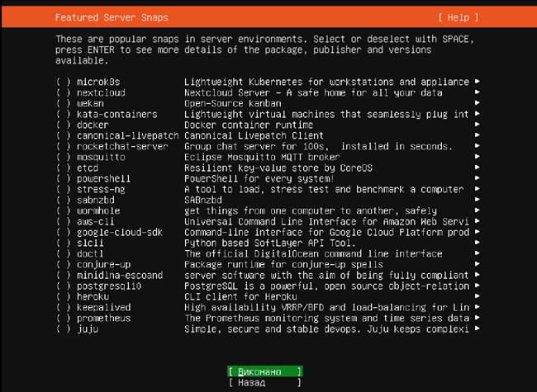Screen dimensions: 537x392
Task: Tick the postgresql10 snap checkbox
Action: click(64, 286)
